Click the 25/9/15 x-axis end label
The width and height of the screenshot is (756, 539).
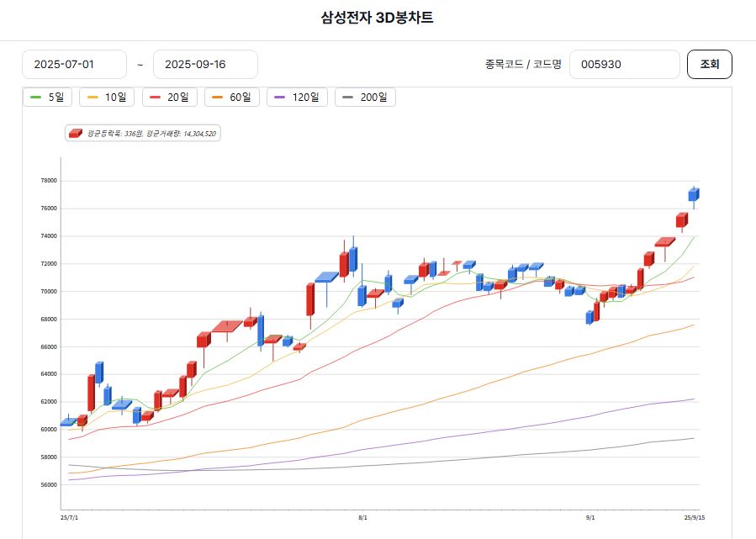point(694,518)
